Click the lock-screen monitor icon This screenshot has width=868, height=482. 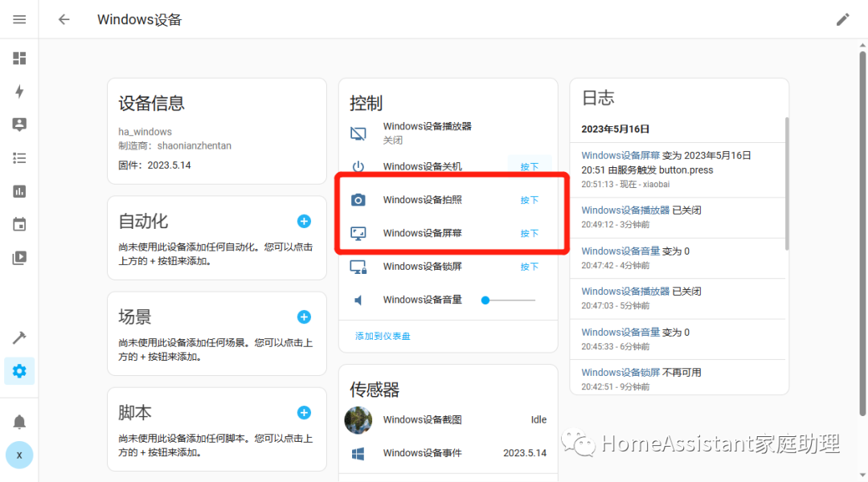[x=358, y=267]
